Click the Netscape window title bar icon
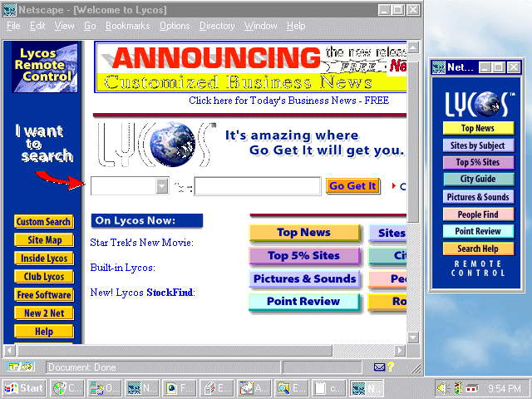The image size is (532, 399). [x=11, y=9]
